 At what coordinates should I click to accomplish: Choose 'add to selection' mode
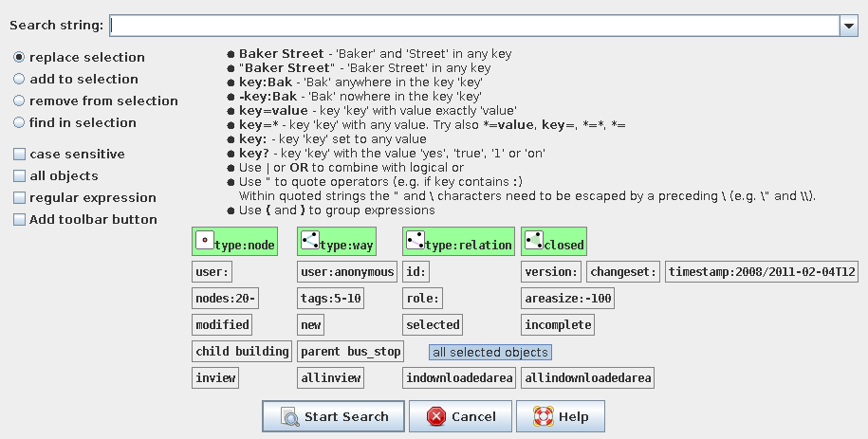pos(19,80)
